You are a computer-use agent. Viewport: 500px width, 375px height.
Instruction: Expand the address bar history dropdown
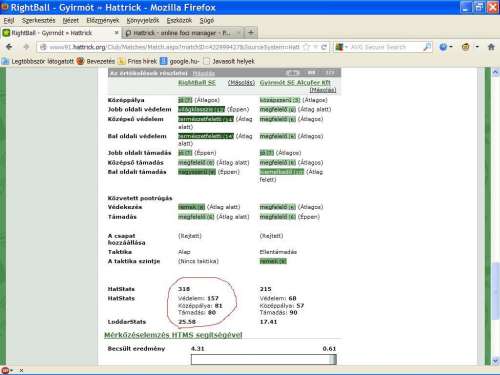pos(316,47)
